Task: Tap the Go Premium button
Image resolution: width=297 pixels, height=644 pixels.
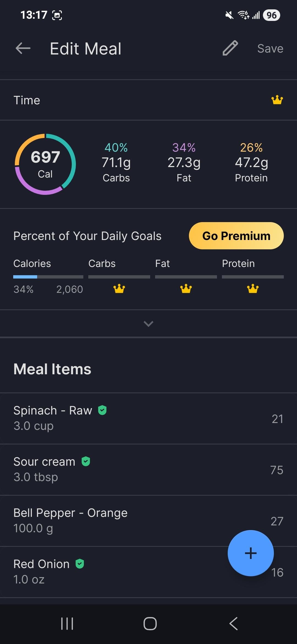Action: [236, 236]
